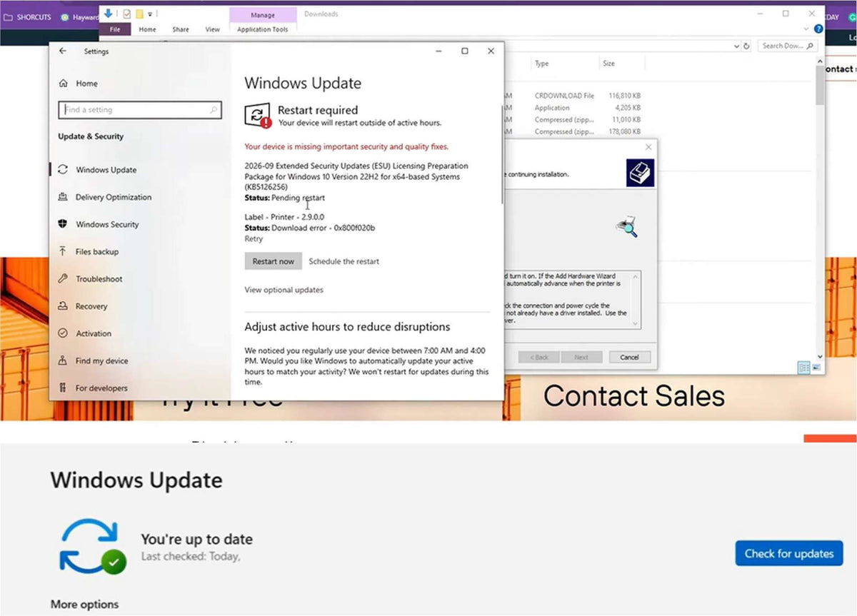Click the New folder icon in quick access toolbar
Viewport: 857px width, 616px height.
[140, 14]
